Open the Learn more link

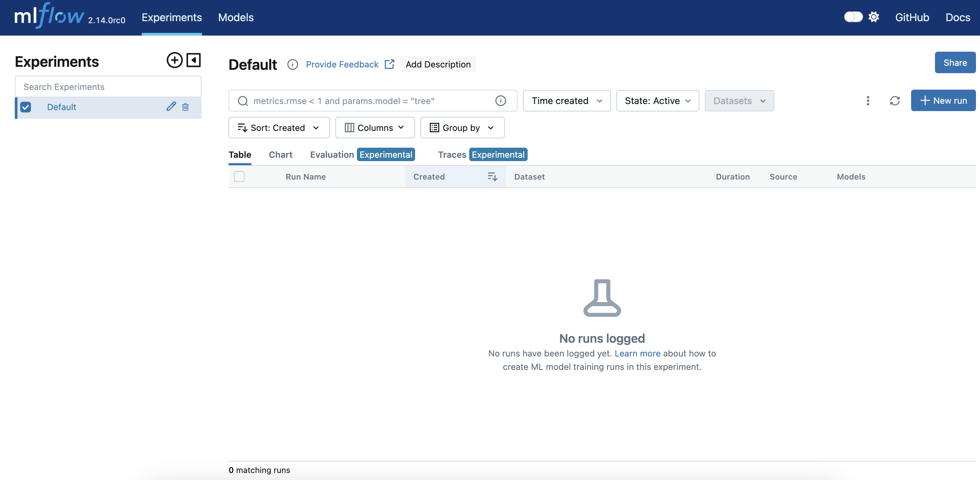click(x=637, y=353)
